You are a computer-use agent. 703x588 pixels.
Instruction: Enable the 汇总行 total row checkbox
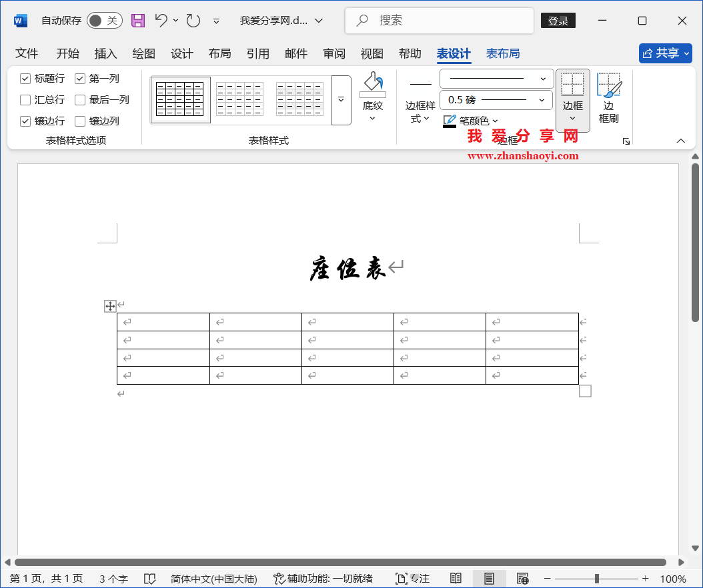click(x=25, y=99)
